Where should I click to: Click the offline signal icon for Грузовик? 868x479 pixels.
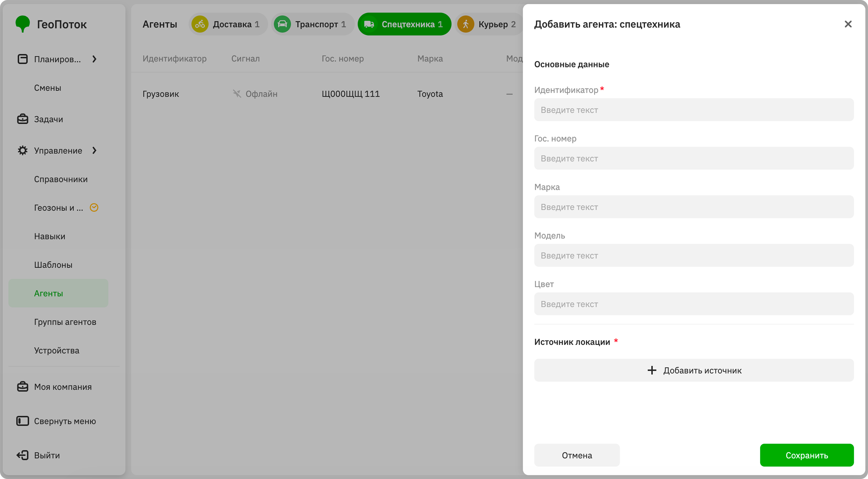point(237,94)
